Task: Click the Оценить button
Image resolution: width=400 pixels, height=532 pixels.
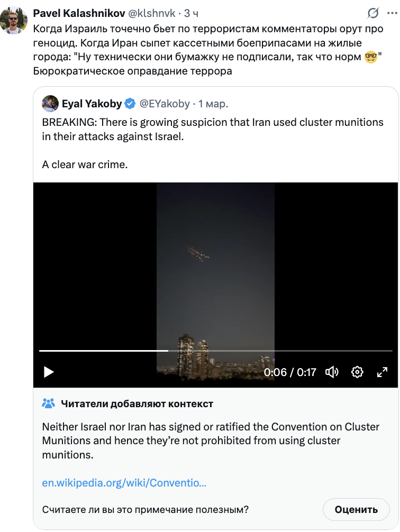Action: (x=356, y=510)
